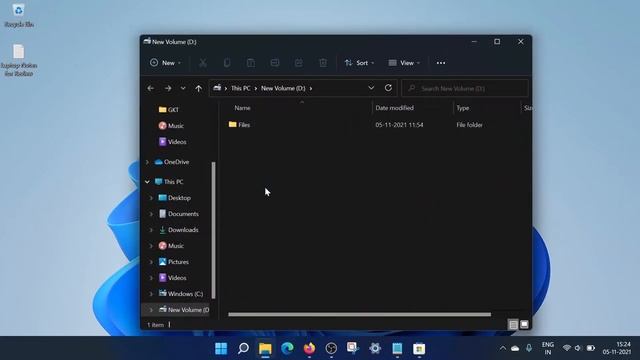Click the Cut scissors icon in toolbar
Image resolution: width=640 pixels, height=360 pixels.
(x=203, y=63)
